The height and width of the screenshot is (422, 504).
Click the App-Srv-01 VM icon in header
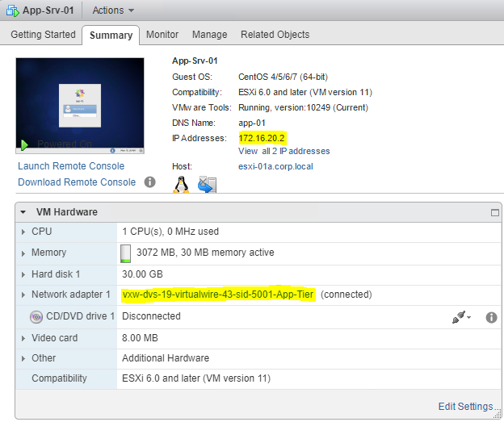(x=11, y=10)
